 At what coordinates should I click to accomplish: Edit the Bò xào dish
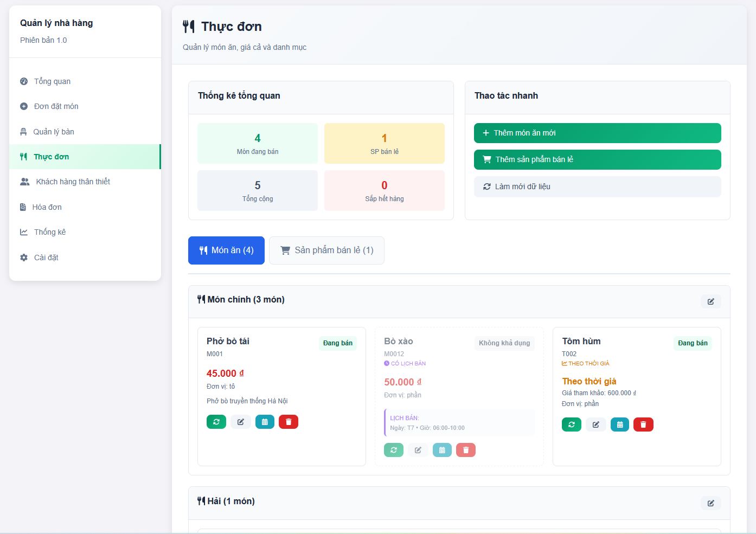418,450
